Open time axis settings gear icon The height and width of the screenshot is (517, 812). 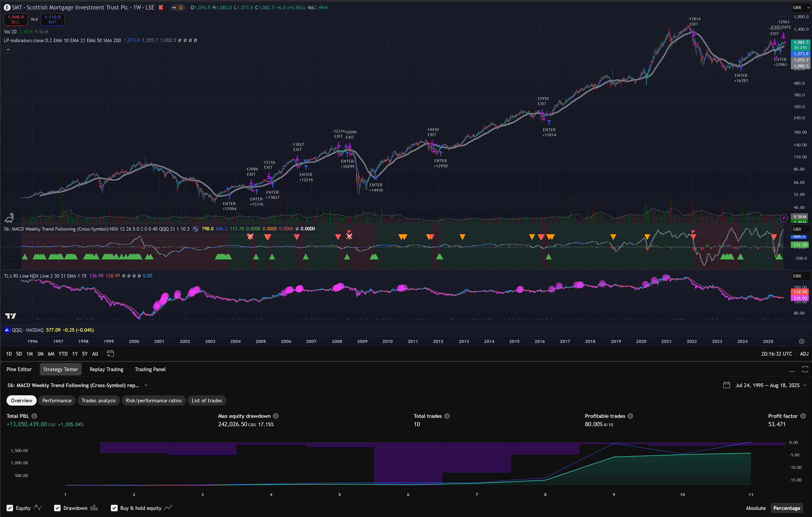[x=802, y=341]
